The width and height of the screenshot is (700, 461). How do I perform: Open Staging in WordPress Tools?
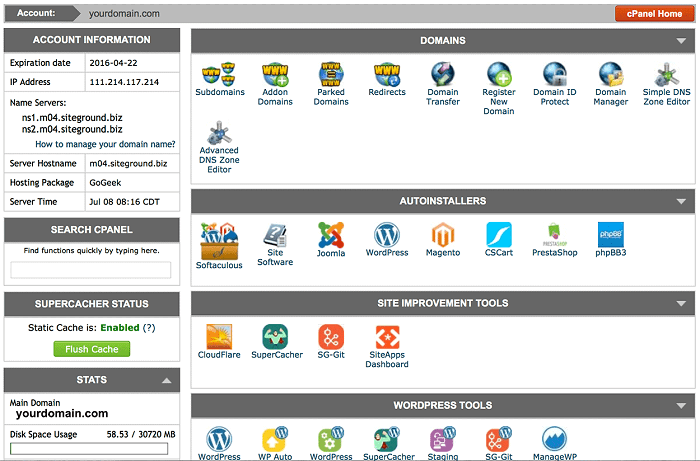442,444
